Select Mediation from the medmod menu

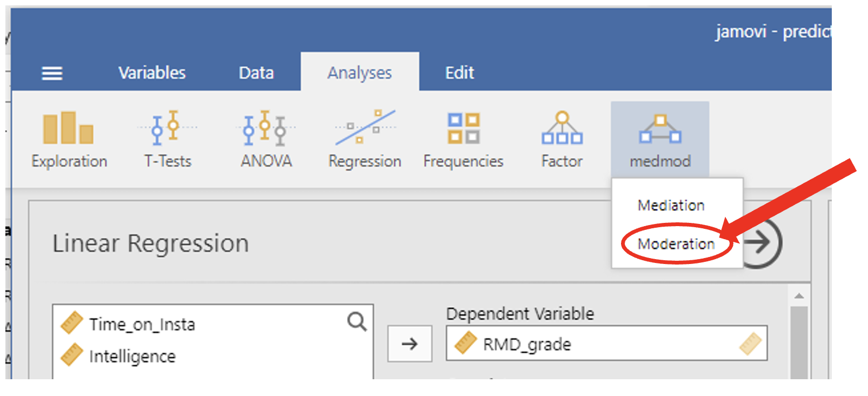[x=671, y=206]
